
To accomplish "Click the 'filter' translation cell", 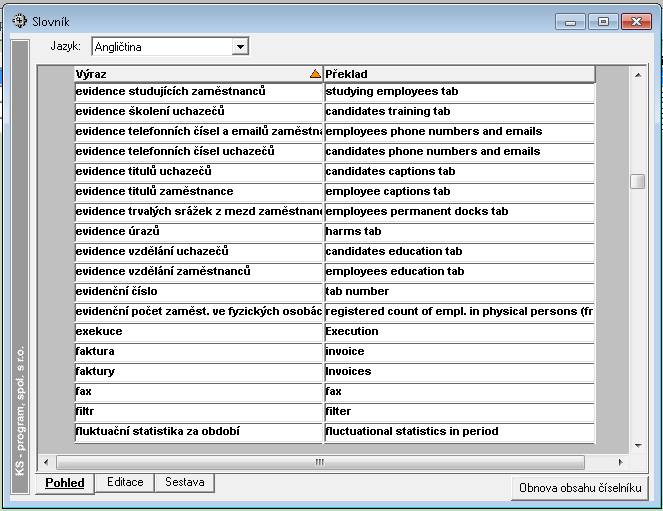I will (459, 412).
